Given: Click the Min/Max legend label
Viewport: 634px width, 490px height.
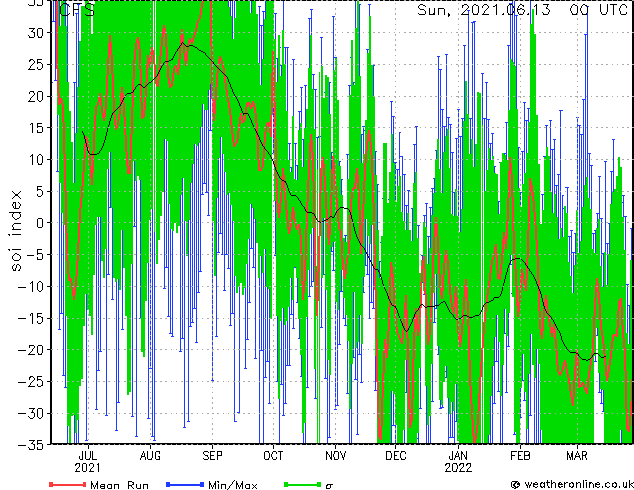Looking at the screenshot, I should pos(233,485).
